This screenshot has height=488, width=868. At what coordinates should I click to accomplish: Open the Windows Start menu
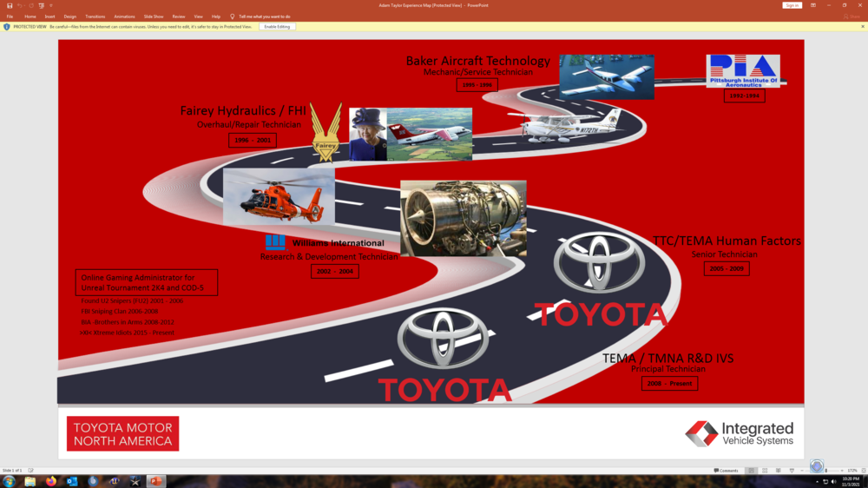tap(9, 481)
